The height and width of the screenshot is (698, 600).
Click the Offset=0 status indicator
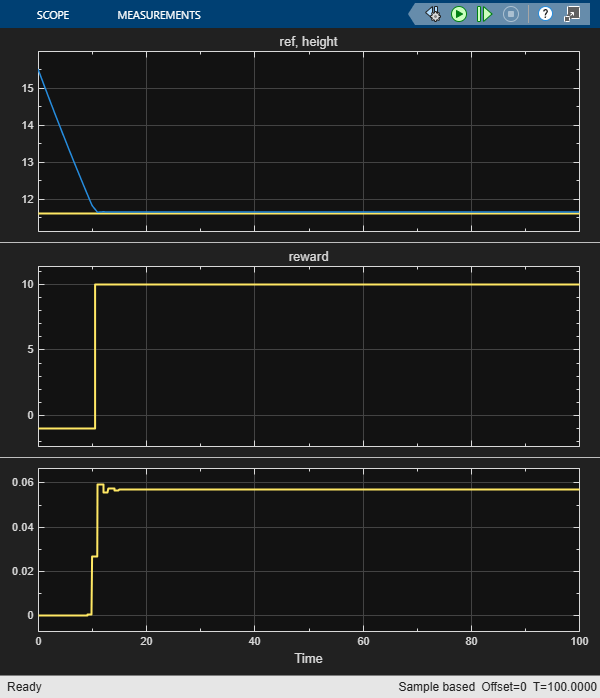pos(504,688)
